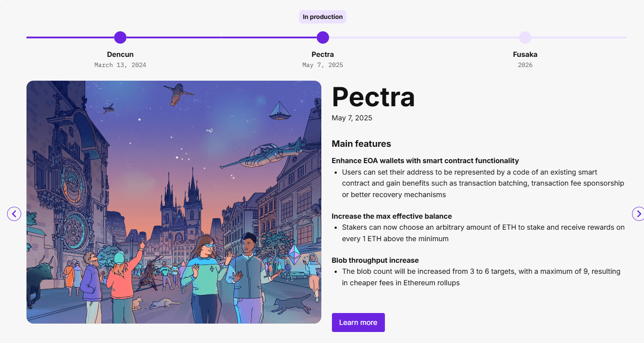Click the floating pyramid ship in the sky
The image size is (644, 343).
pos(280,111)
